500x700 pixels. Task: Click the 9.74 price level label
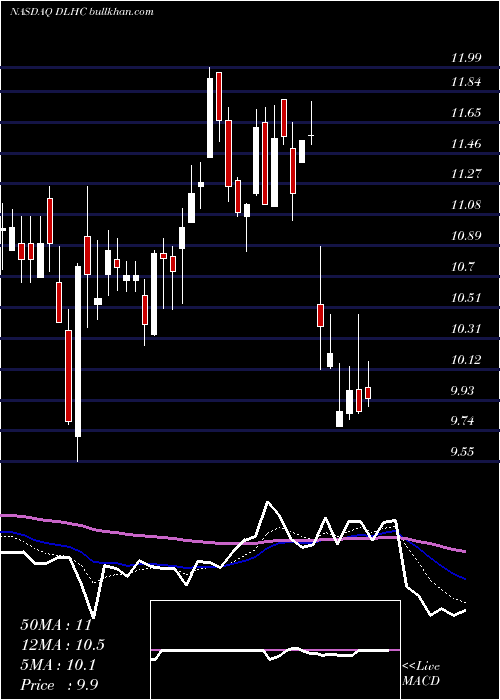[462, 421]
